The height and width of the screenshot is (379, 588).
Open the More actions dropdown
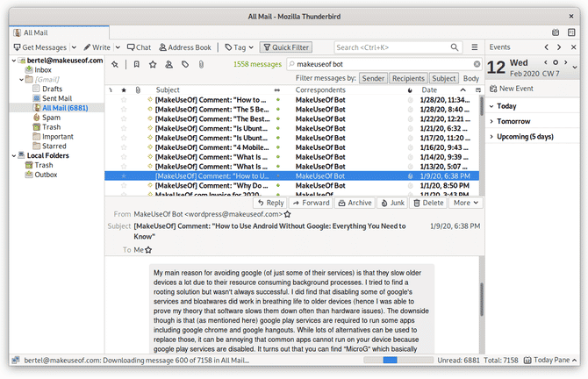tap(466, 203)
